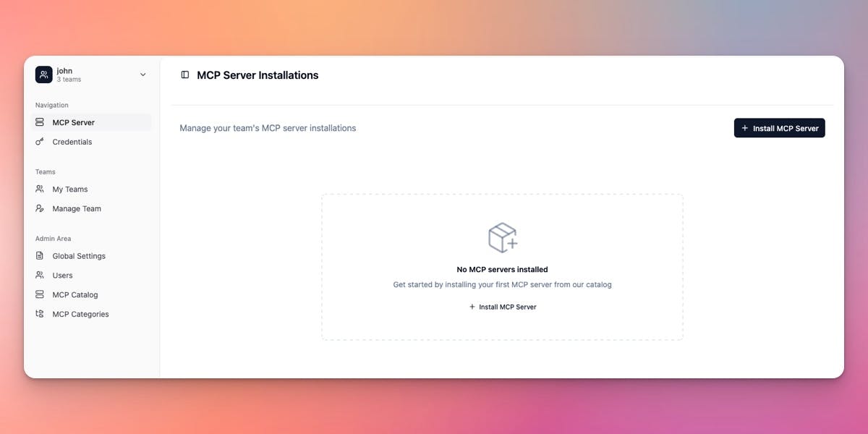Screen dimensions: 868x434
Task: Open Global Settings via its gear icon
Action: (x=39, y=255)
